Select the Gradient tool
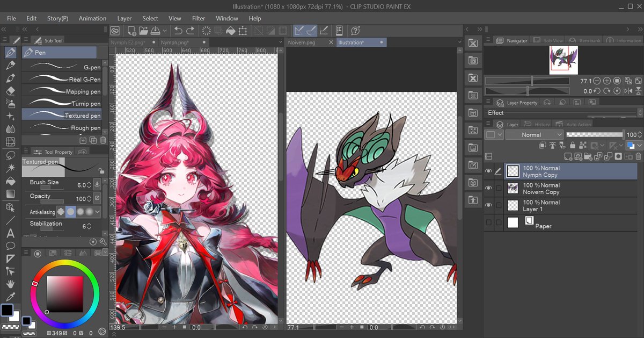The height and width of the screenshot is (338, 644). pyautogui.click(x=10, y=194)
